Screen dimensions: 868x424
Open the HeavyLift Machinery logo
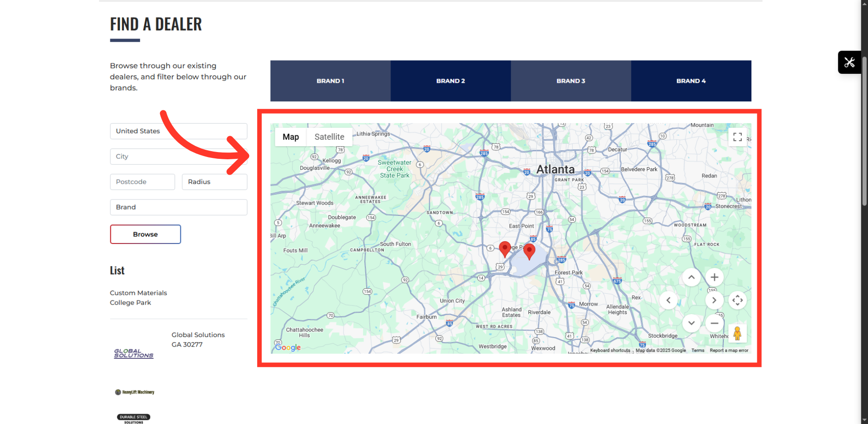(135, 392)
